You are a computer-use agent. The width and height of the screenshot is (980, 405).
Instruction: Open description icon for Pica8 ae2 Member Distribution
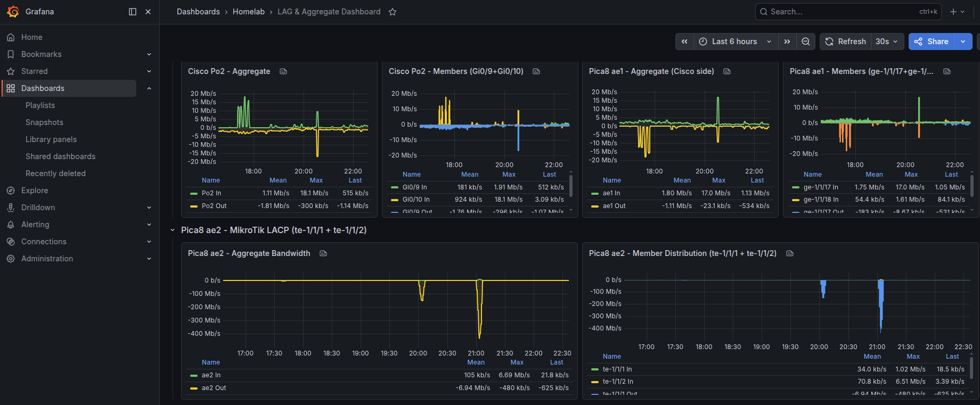[x=790, y=253]
